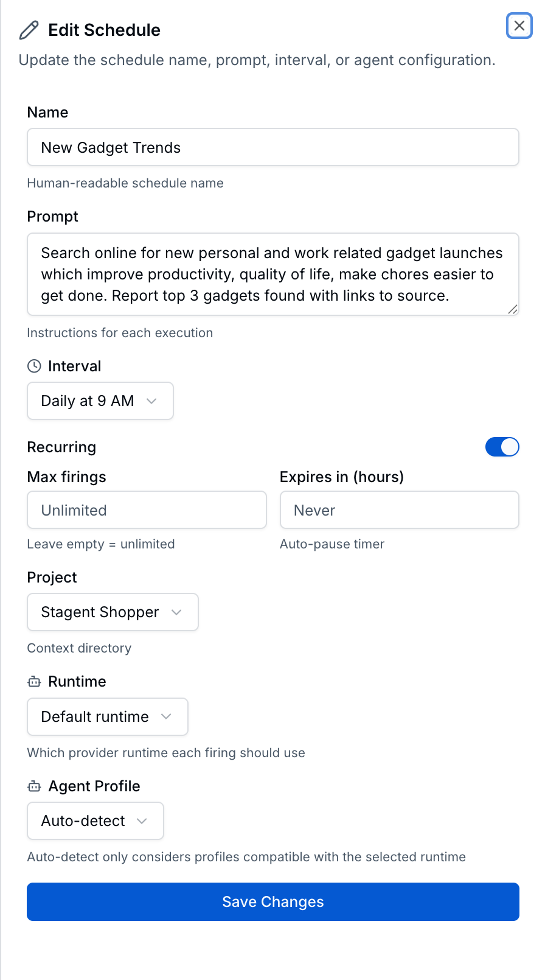Click the chevron in the Agent Profile selector
The height and width of the screenshot is (980, 545).
pos(144,821)
